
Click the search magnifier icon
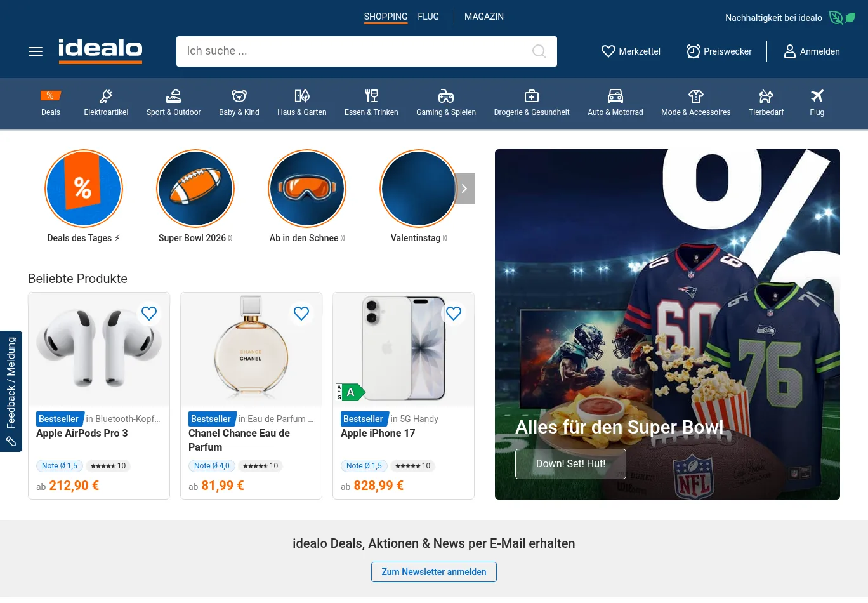(539, 51)
